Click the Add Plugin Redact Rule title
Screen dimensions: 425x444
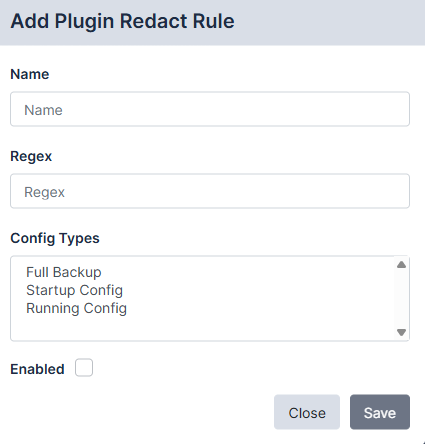(x=123, y=21)
